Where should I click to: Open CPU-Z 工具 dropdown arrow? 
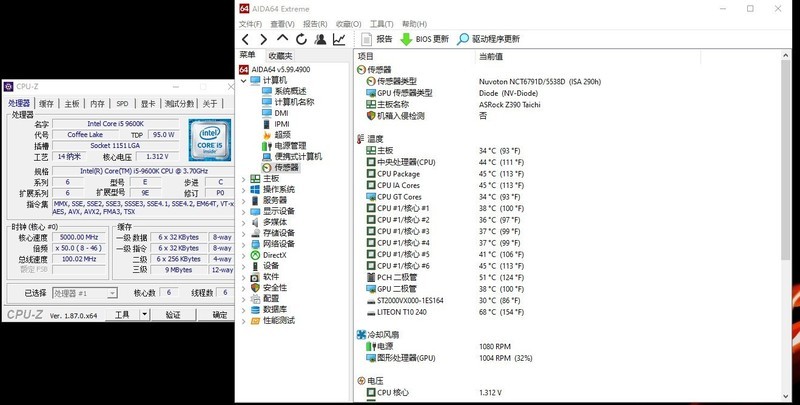(x=145, y=315)
